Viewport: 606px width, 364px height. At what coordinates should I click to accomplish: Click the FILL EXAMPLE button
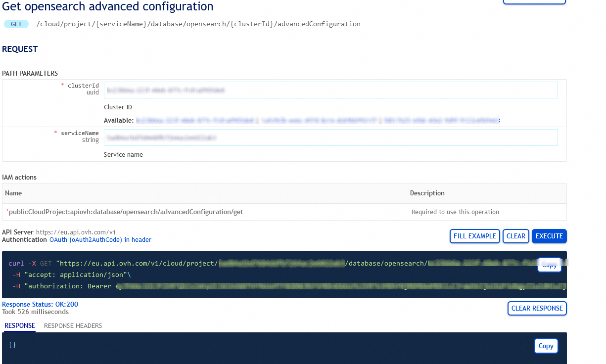click(x=474, y=236)
